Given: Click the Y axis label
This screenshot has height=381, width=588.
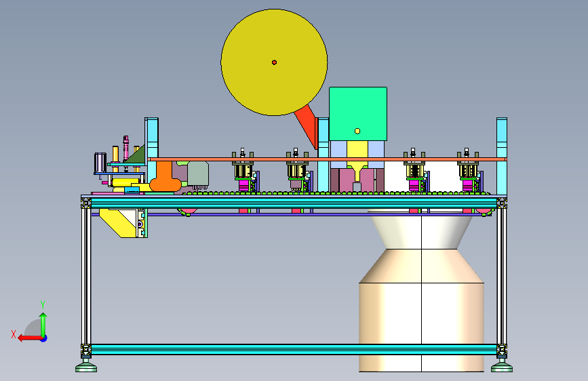Looking at the screenshot, I should point(43,304).
